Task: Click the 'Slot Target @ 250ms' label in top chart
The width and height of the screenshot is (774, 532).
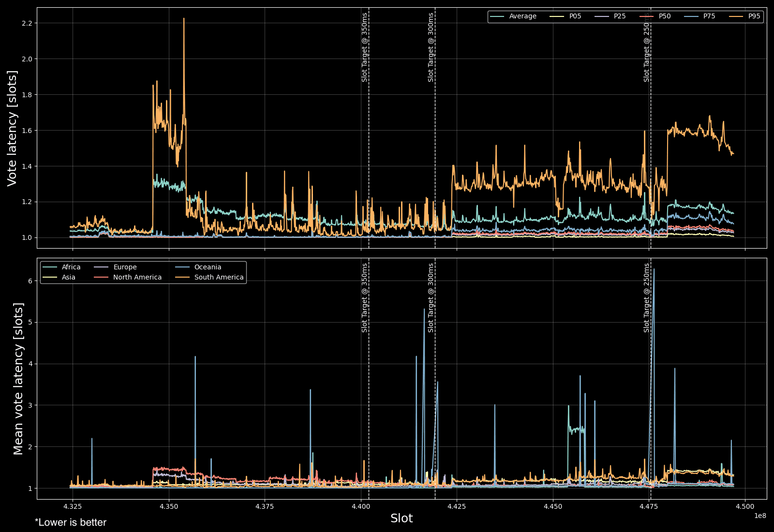Action: click(647, 47)
